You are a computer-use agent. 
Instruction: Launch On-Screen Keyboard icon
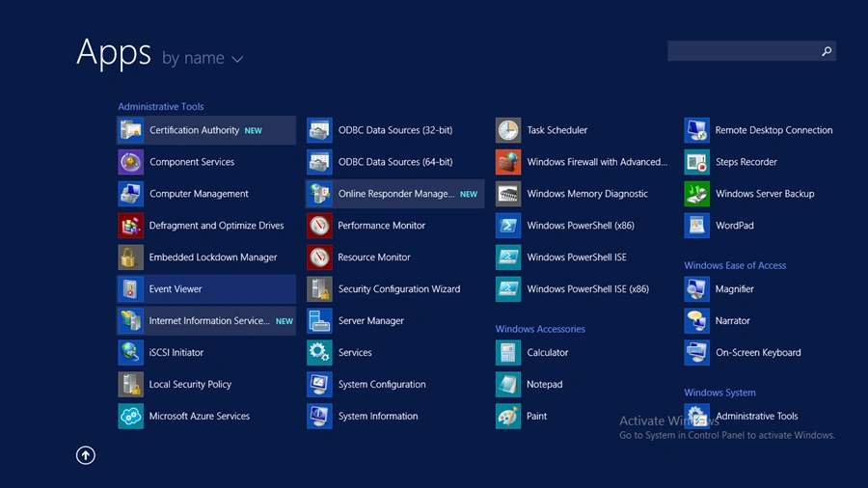point(697,352)
